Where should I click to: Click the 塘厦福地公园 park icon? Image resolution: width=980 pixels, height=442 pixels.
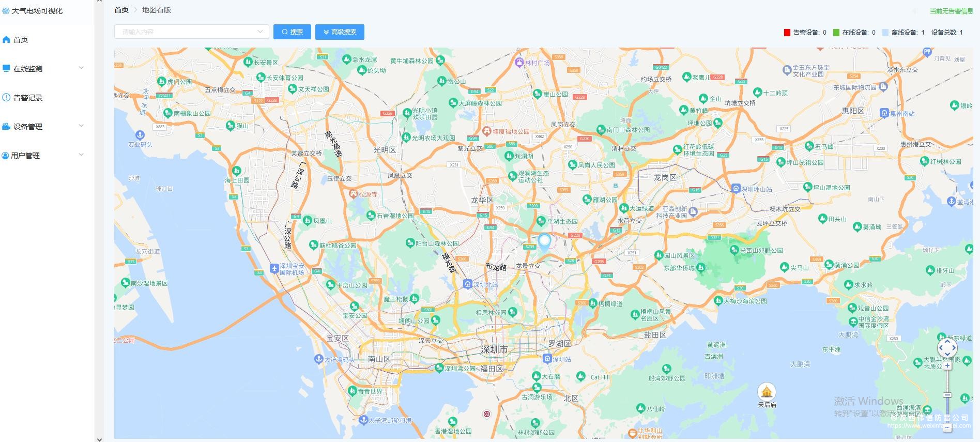(x=486, y=131)
